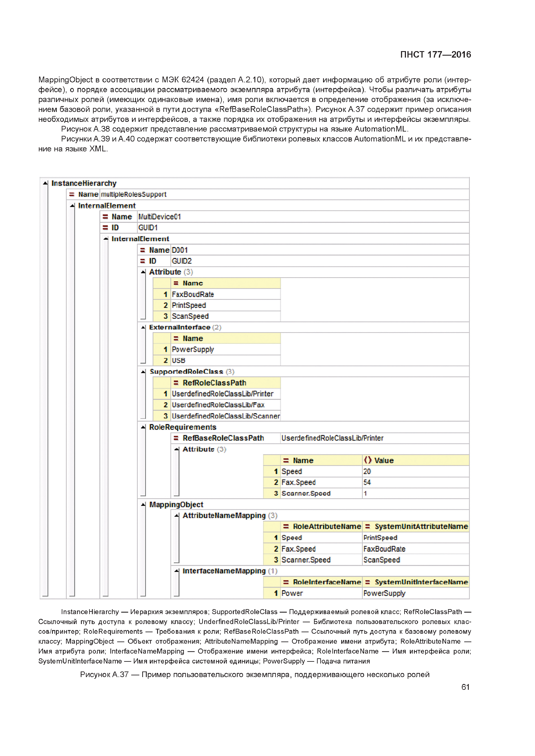Select Scanner.Speed in the Value table
The width and height of the screenshot is (535, 756).
321,494
